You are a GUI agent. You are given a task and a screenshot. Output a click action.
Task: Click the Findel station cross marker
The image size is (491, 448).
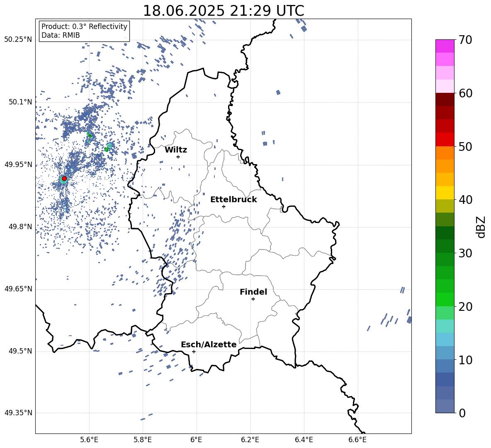pyautogui.click(x=253, y=299)
